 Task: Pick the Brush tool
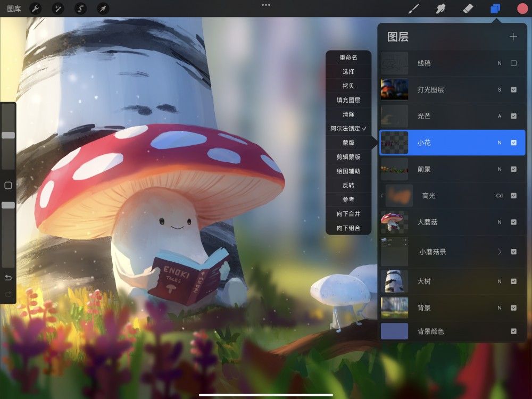(413, 8)
